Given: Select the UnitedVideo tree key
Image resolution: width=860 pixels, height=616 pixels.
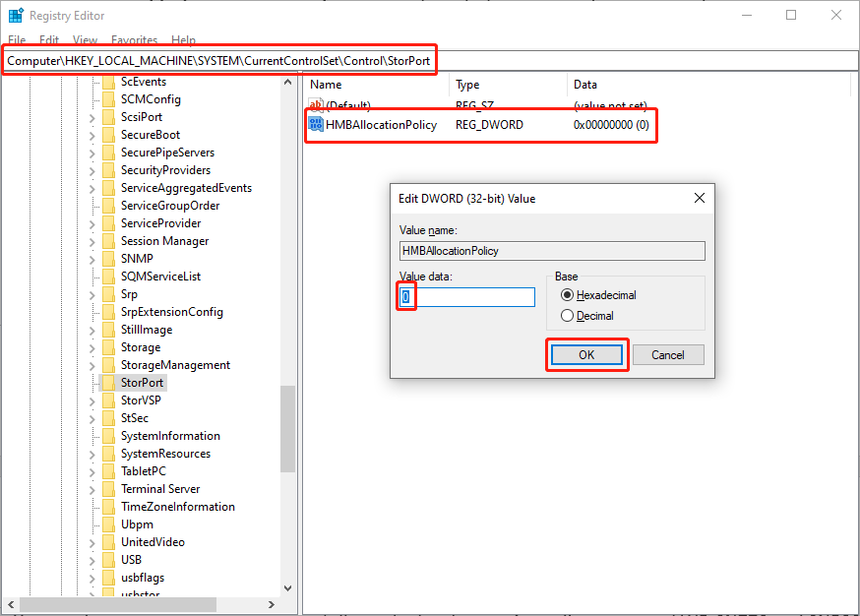Looking at the screenshot, I should [153, 542].
